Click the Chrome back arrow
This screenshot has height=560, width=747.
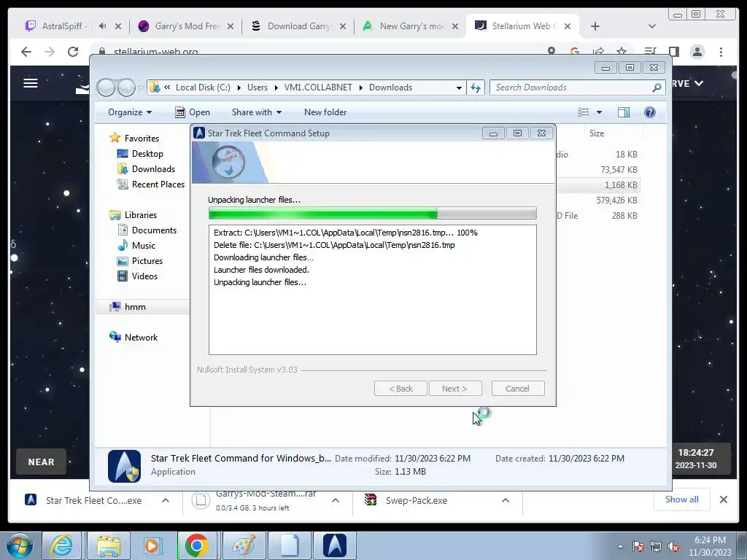(x=26, y=52)
